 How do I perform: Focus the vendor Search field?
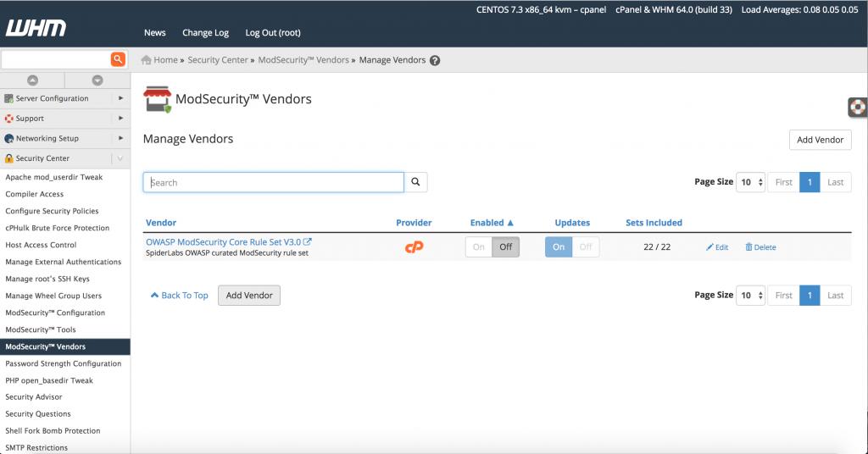(274, 182)
